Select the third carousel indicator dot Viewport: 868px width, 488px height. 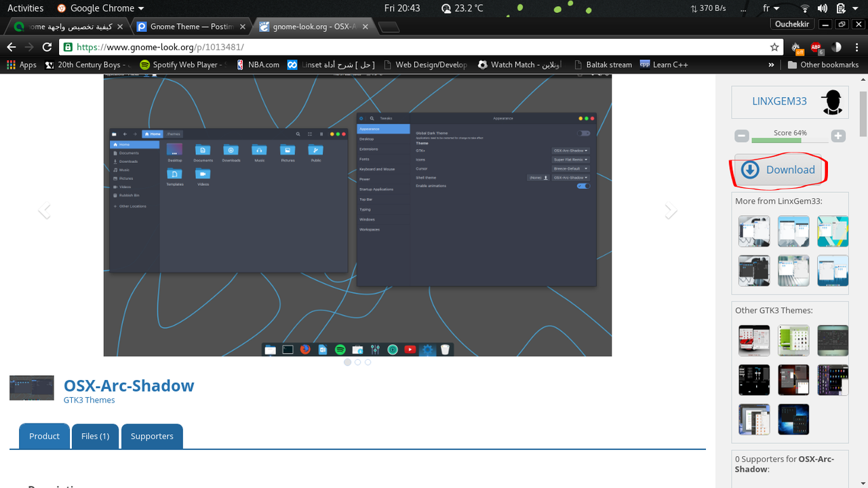pyautogui.click(x=368, y=362)
